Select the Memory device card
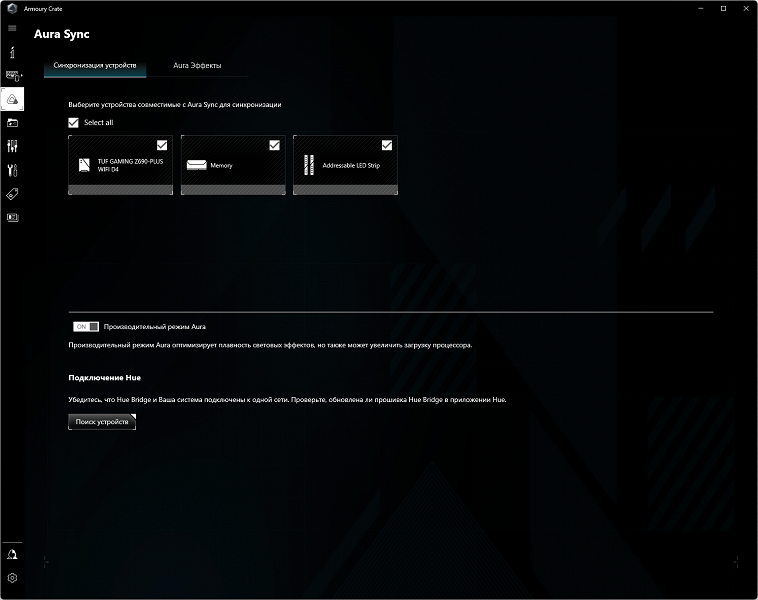 (x=233, y=165)
